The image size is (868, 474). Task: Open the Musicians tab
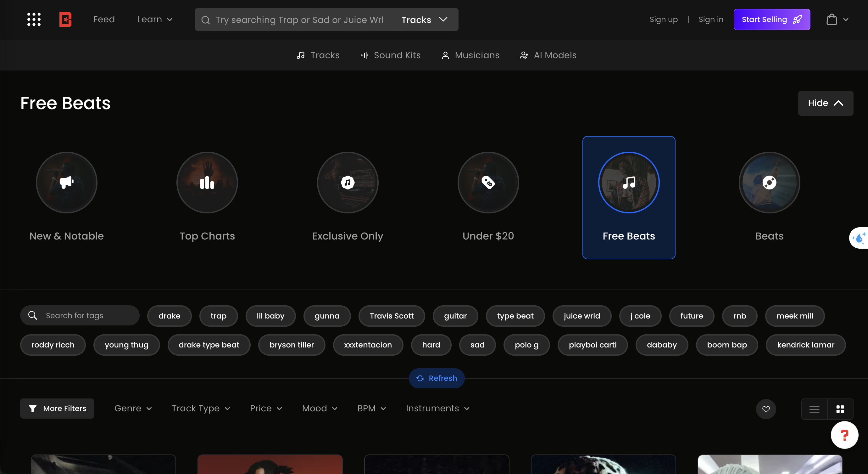coord(470,55)
